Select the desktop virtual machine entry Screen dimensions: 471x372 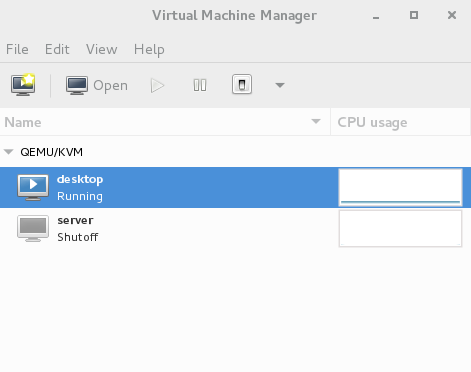235,187
